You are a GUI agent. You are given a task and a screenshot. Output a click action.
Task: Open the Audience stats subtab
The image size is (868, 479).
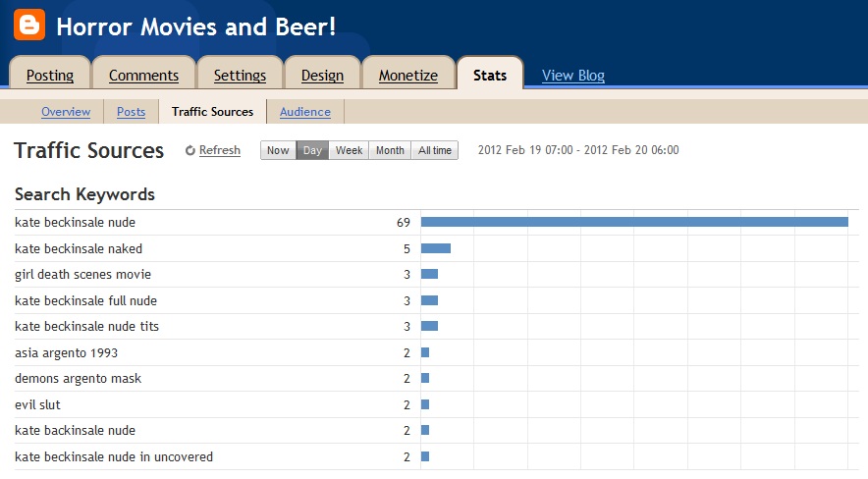305,112
